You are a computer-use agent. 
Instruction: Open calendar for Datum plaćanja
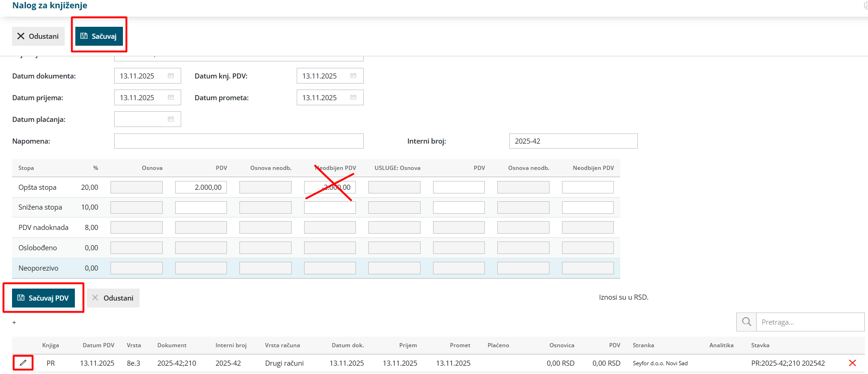pos(171,119)
